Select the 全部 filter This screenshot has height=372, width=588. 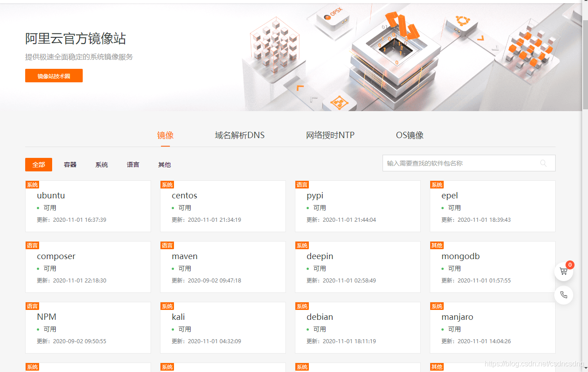(x=39, y=165)
